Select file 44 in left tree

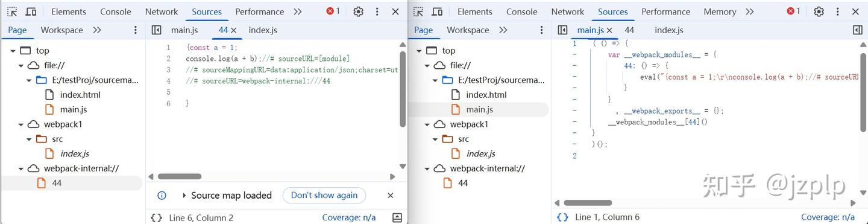(57, 183)
